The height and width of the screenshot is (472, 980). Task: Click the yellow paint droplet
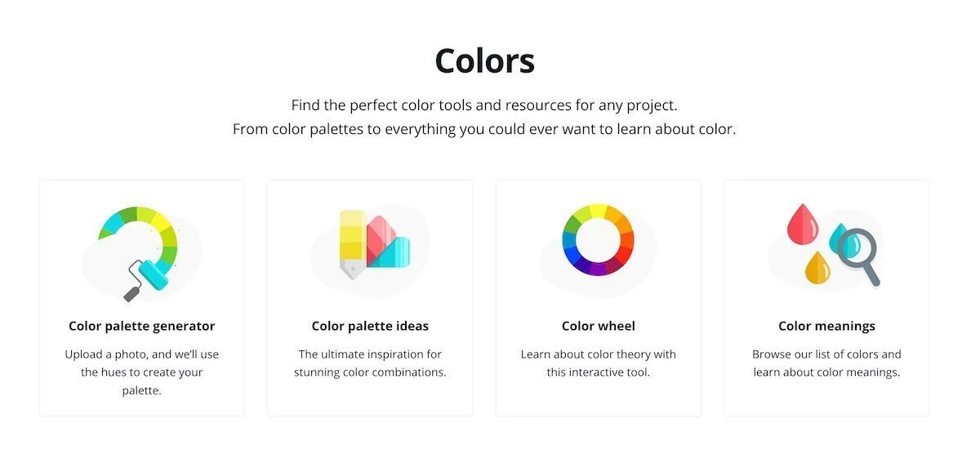[817, 268]
